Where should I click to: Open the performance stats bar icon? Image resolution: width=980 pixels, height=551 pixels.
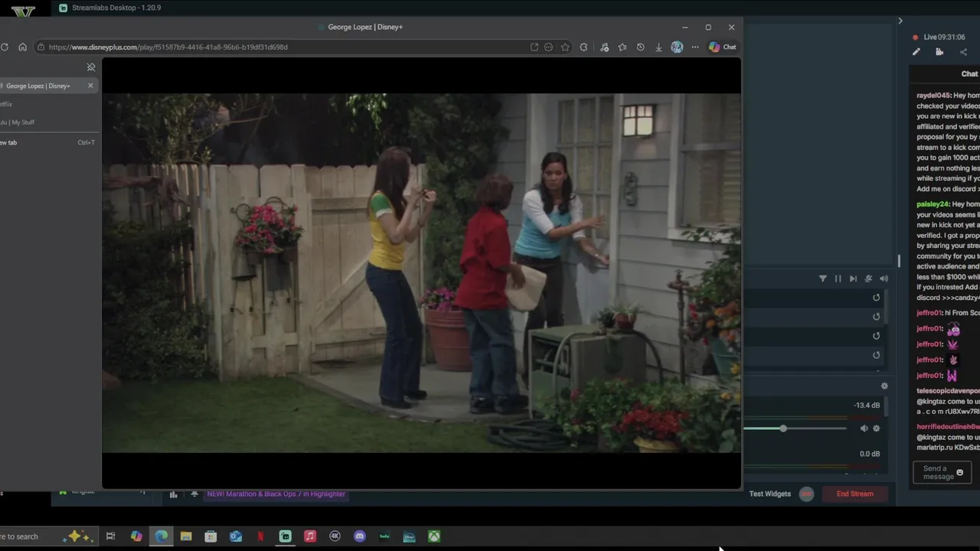[173, 494]
